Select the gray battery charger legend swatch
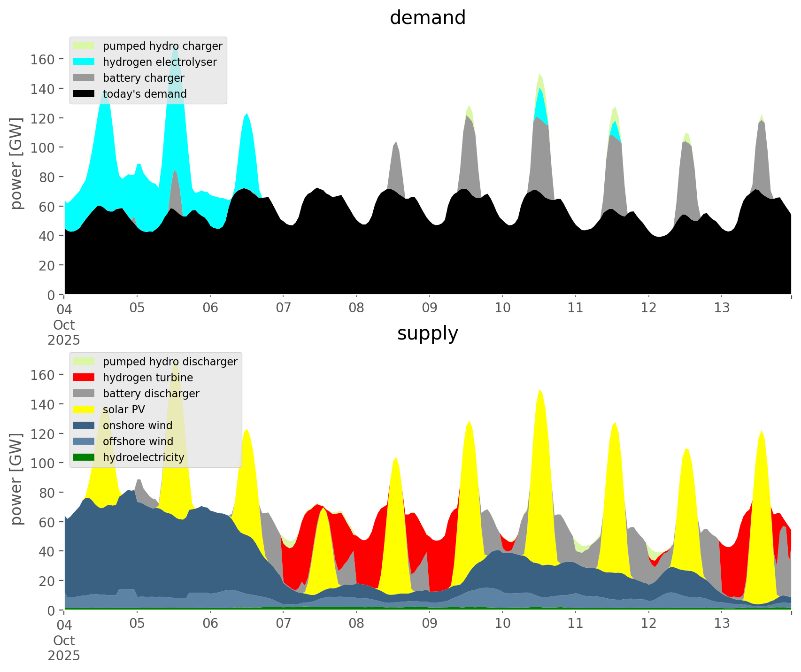This screenshot has width=801, height=672. pos(84,78)
